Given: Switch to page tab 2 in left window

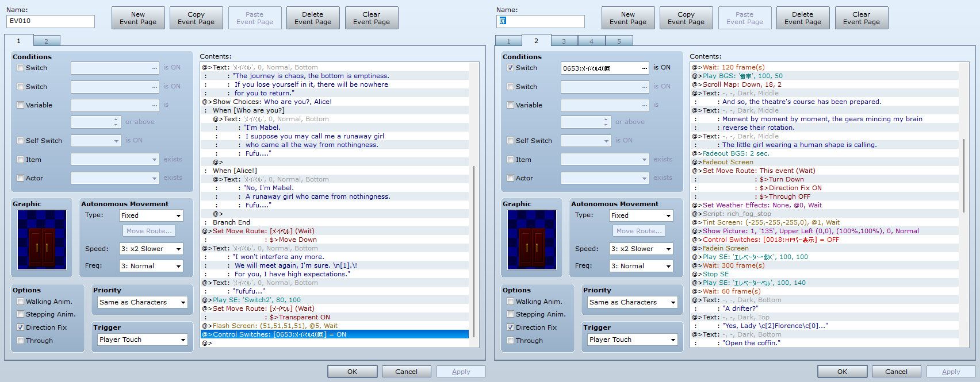Looking at the screenshot, I should (47, 41).
